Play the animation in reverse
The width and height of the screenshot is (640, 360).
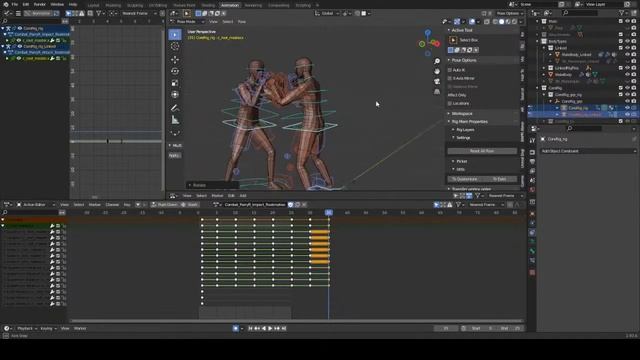[264, 328]
